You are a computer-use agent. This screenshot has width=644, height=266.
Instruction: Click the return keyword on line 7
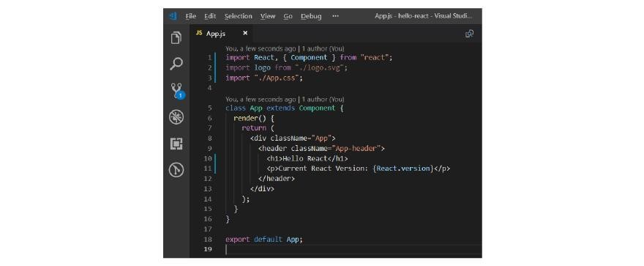[254, 128]
